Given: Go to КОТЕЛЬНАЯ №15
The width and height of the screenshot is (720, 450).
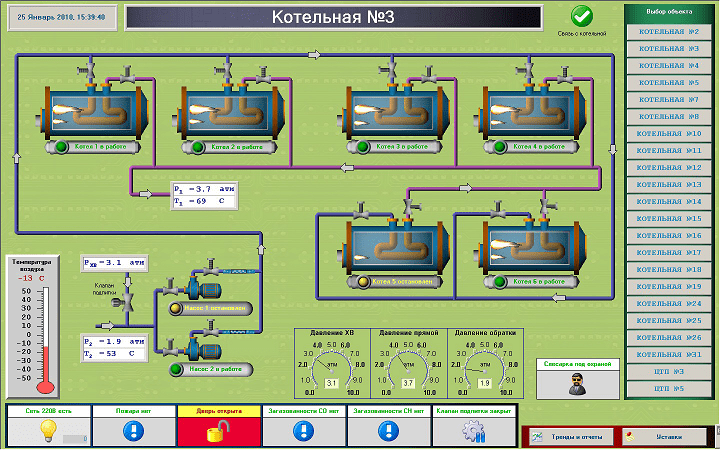Looking at the screenshot, I should pyautogui.click(x=669, y=219).
